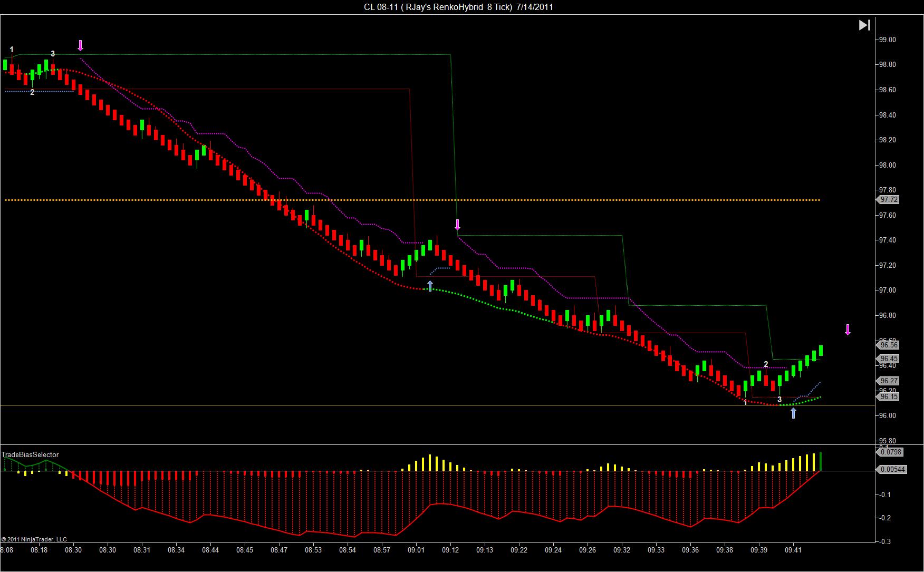Click the 98.20 price axis label
Screen dimensions: 924x572
[x=887, y=140]
